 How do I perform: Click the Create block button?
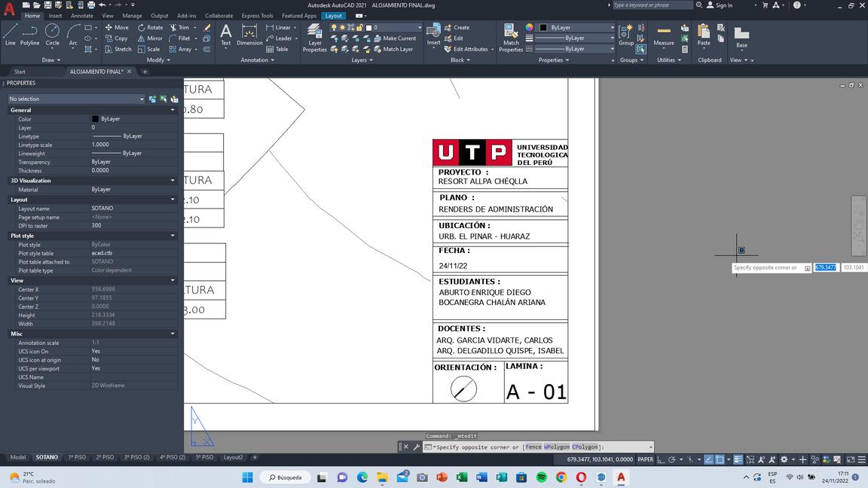(457, 27)
